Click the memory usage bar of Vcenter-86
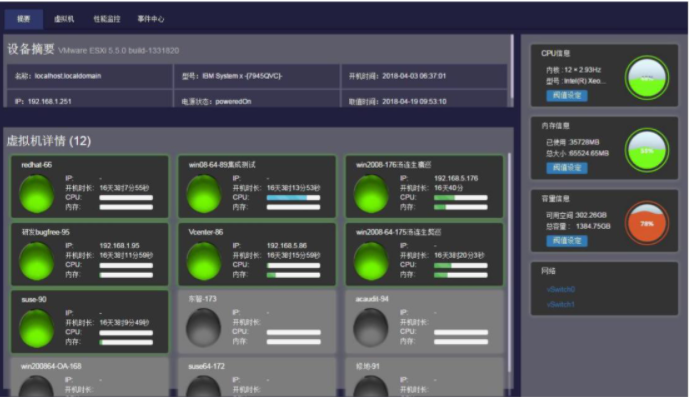Screen dimensions: 689x397 [294, 275]
